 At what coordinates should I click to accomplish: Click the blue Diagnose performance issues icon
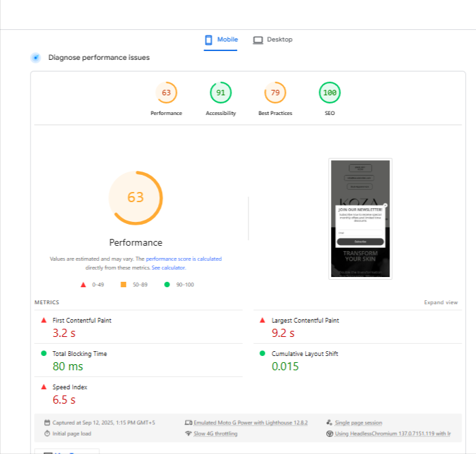36,57
